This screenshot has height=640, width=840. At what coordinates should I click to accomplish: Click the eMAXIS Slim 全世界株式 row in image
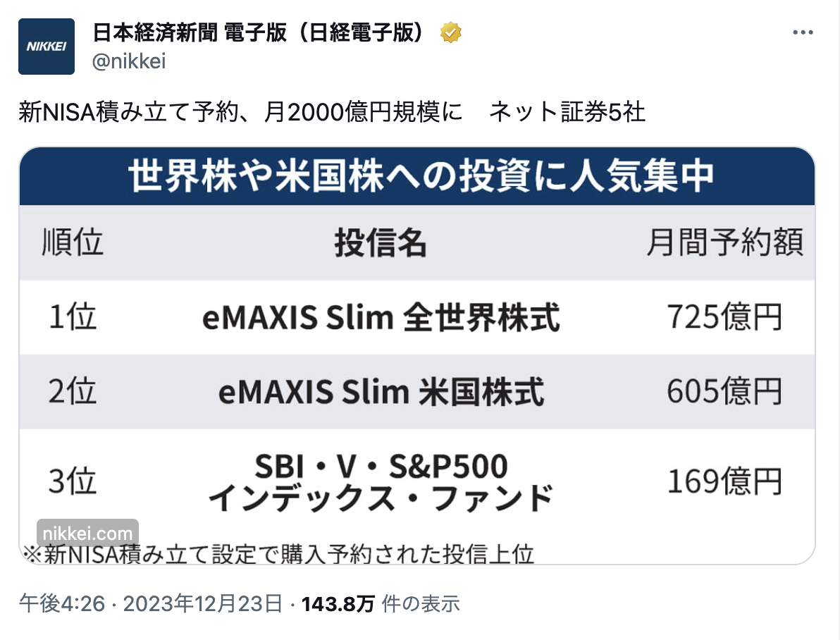(417, 316)
